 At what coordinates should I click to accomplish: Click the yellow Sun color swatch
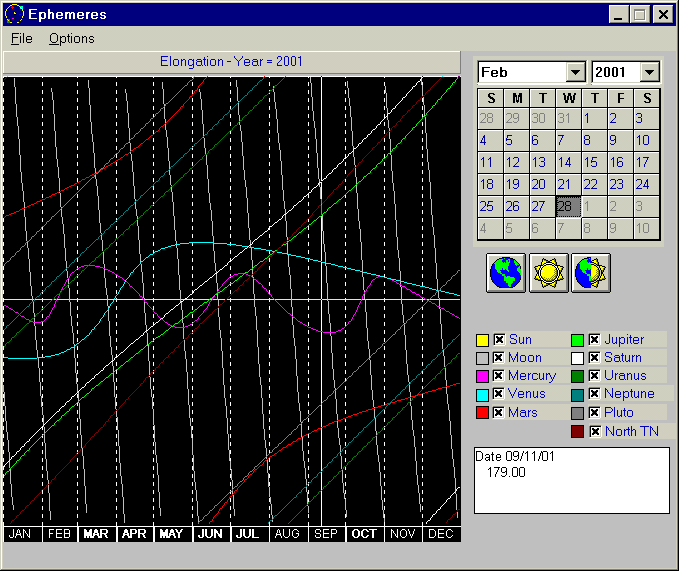click(x=482, y=340)
